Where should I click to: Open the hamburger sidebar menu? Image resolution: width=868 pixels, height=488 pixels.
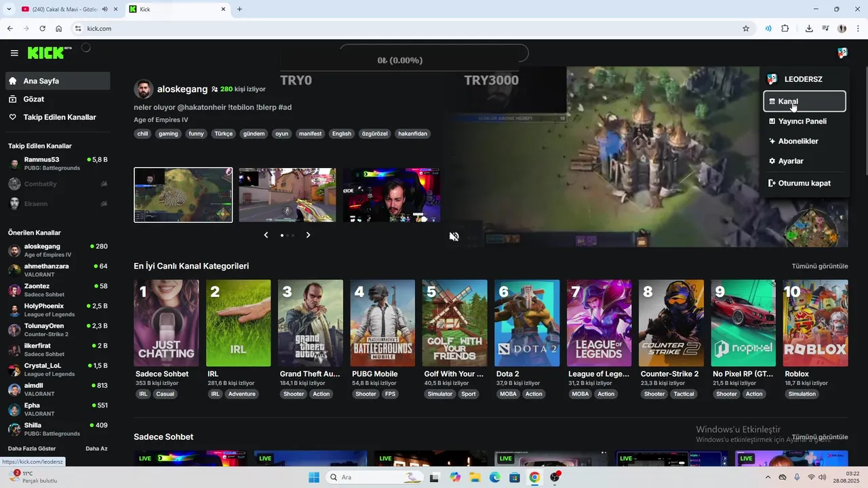14,53
